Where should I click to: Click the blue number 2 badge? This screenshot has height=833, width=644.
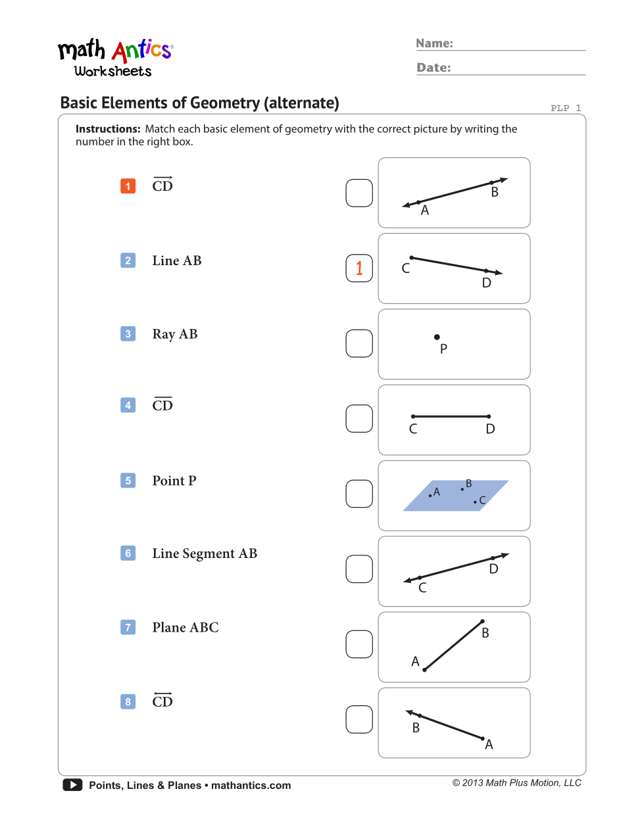tap(128, 261)
